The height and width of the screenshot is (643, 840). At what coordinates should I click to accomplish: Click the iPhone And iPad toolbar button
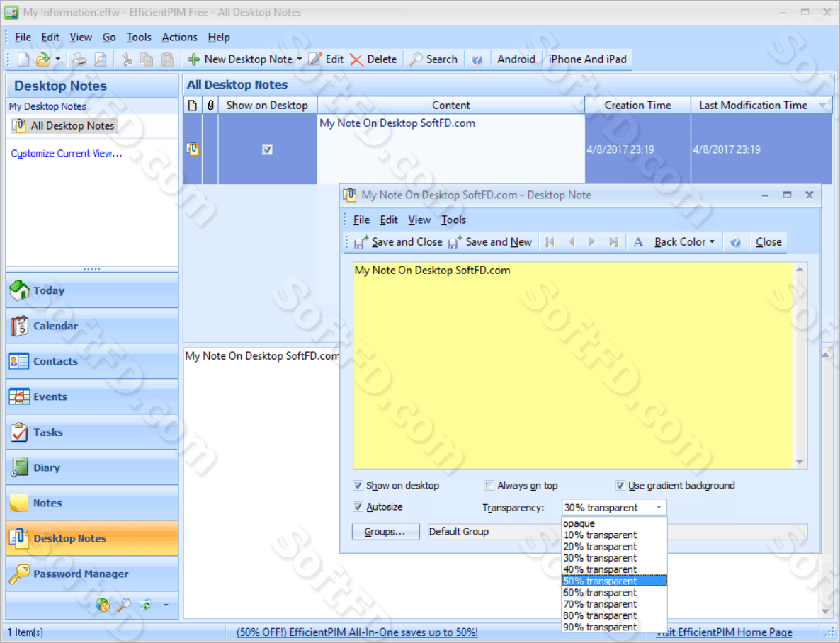[587, 59]
